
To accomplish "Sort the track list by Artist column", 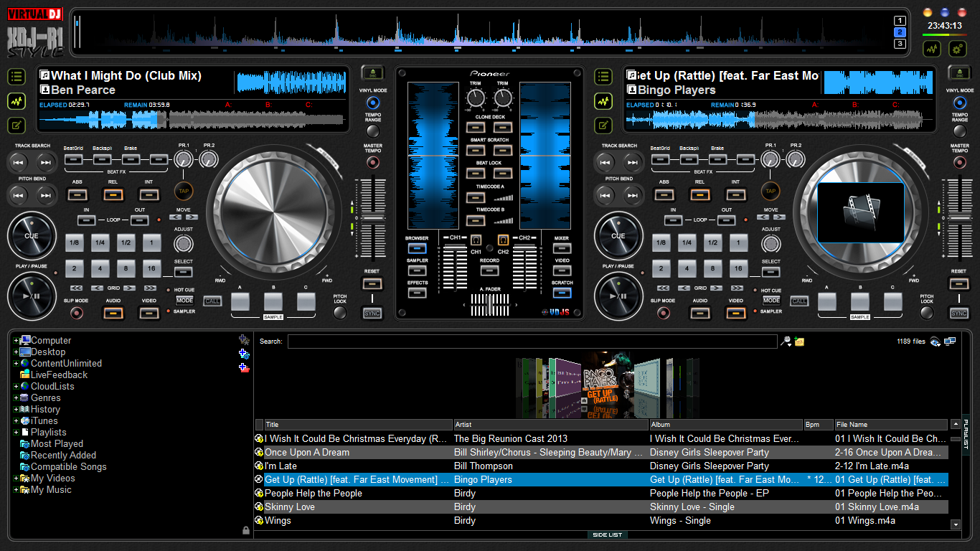I will [551, 425].
